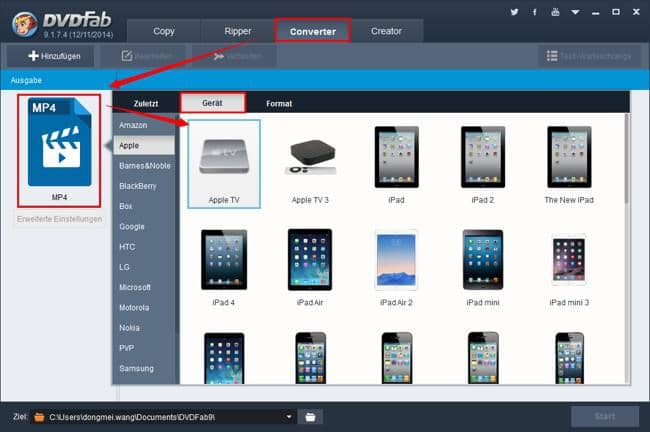Open the Format tab
This screenshot has height=432, width=650.
(x=279, y=103)
